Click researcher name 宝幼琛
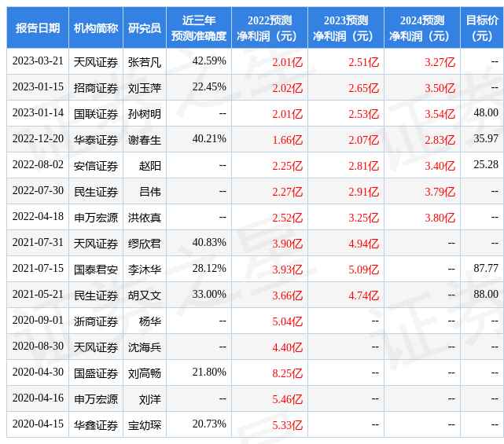Image resolution: width=504 pixels, height=444 pixels. (145, 424)
